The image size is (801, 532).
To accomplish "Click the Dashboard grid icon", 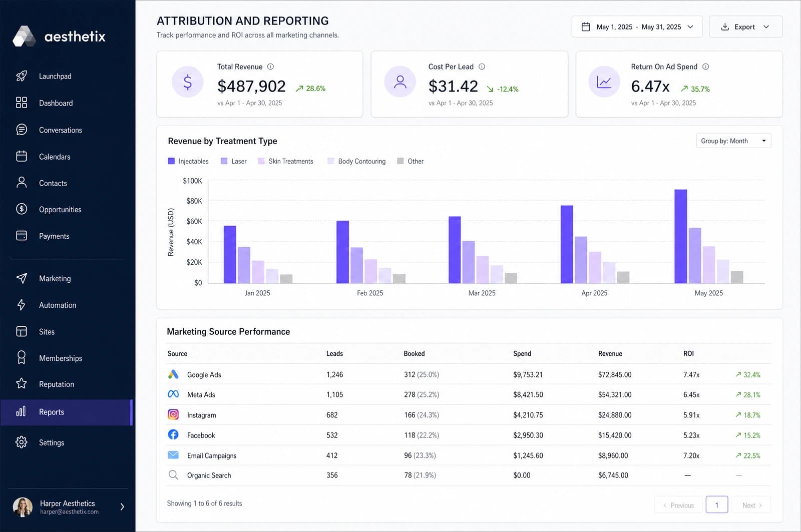I will pyautogui.click(x=22, y=103).
